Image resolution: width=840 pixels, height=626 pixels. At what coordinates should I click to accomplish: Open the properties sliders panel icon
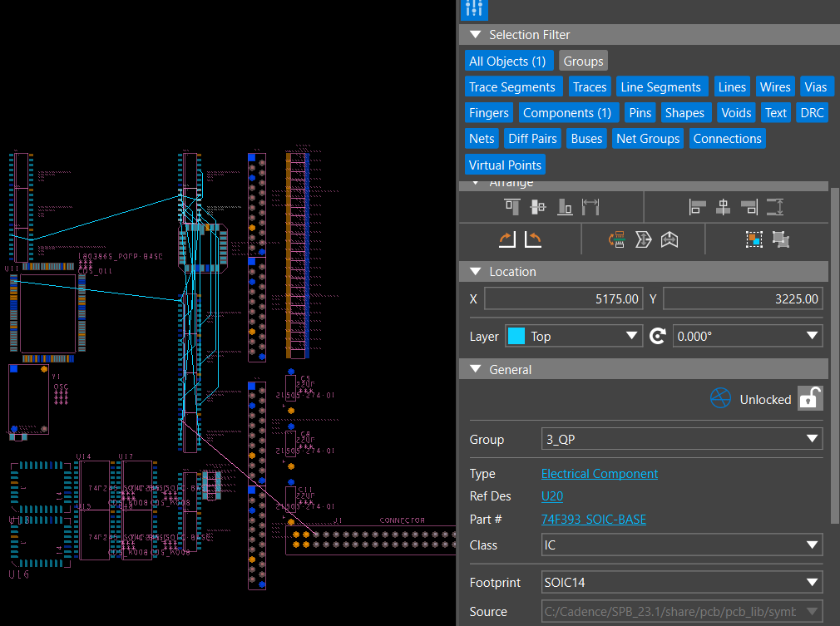point(474,9)
